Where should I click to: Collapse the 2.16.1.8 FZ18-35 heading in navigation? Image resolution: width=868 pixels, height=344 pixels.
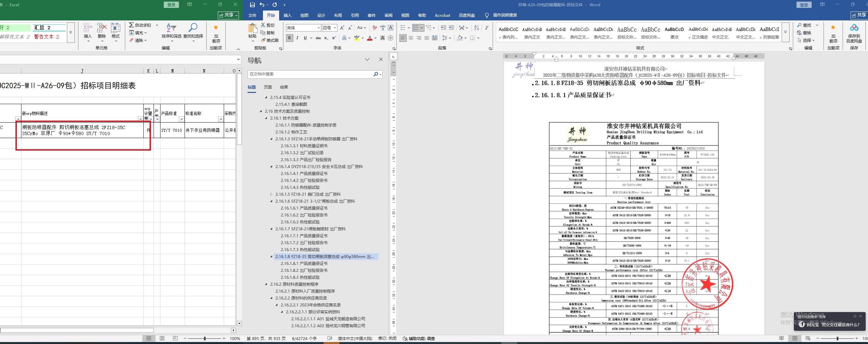point(272,257)
